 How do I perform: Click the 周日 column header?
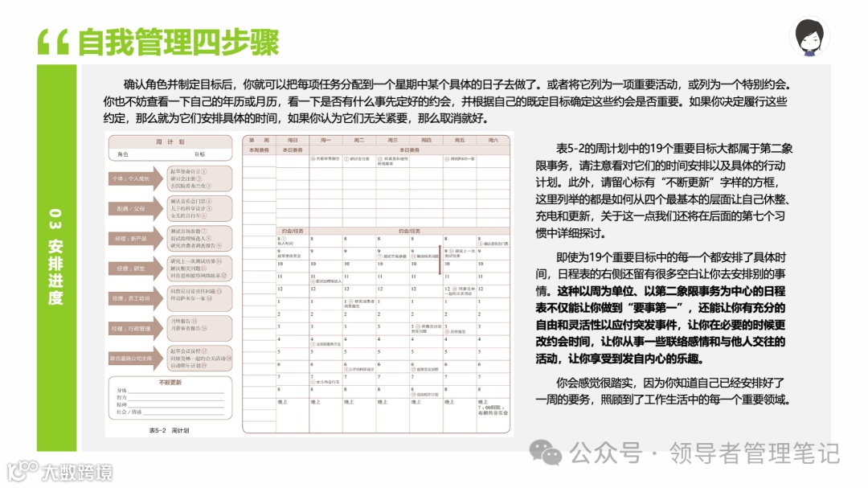click(293, 141)
